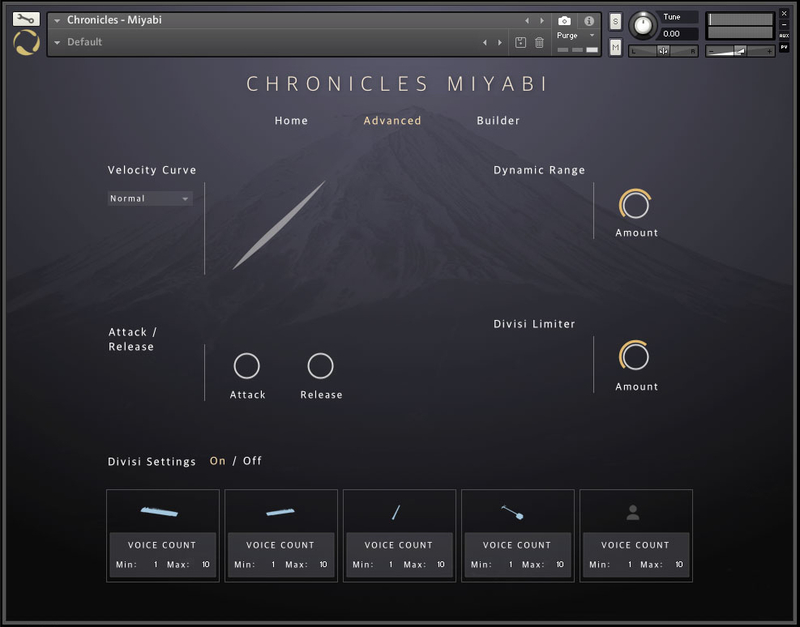Expand the Default preset menu arrow

point(57,42)
